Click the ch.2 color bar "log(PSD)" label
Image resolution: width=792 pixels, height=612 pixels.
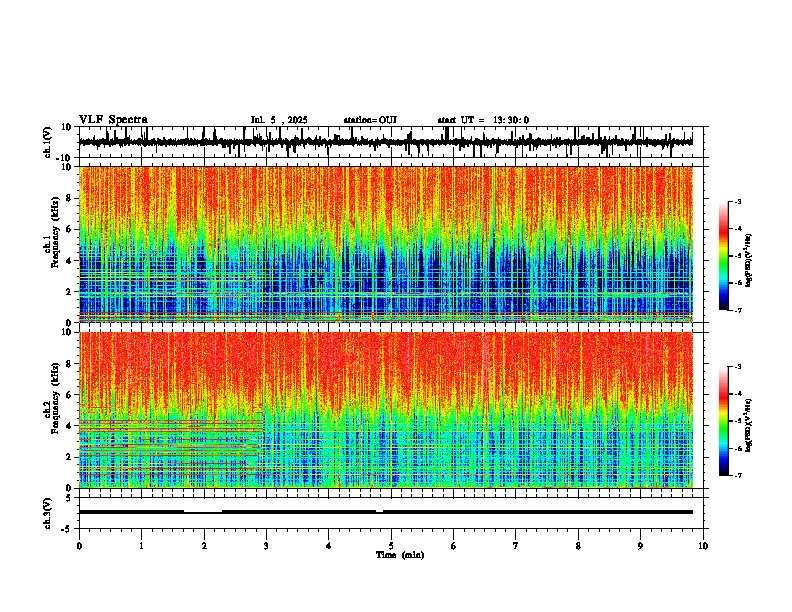coord(748,425)
